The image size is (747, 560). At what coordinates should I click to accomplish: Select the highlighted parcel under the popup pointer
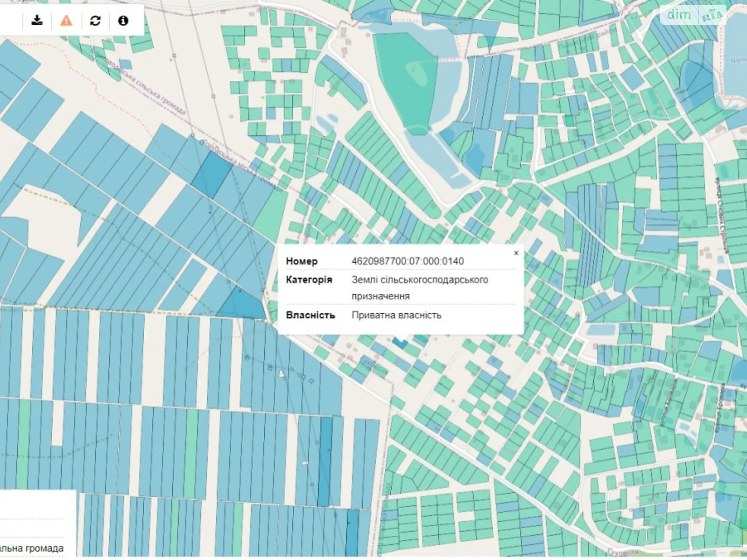(x=400, y=342)
